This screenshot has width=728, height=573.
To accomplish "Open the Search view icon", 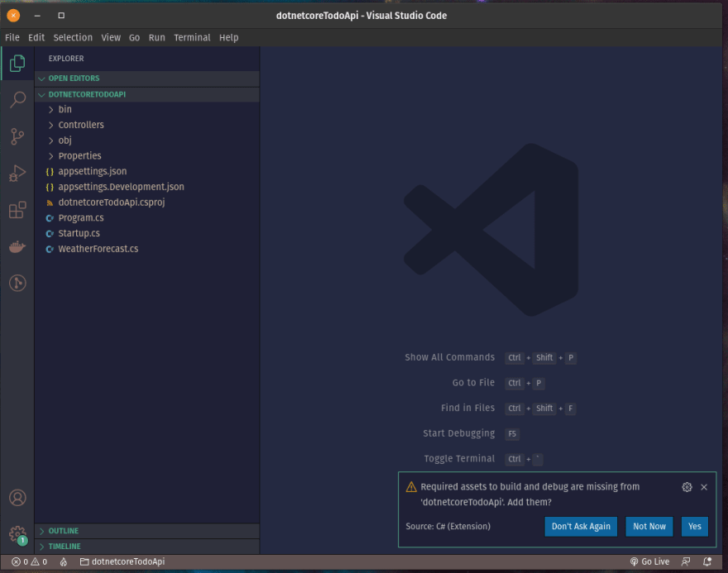I will tap(17, 99).
